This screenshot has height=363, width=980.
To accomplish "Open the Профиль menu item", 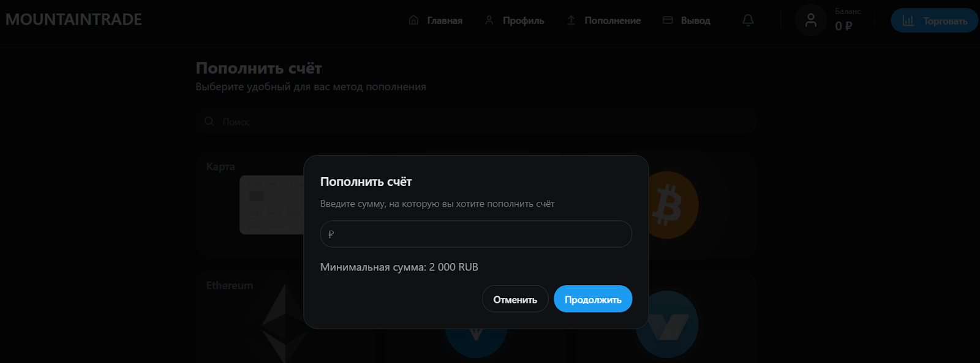I will point(514,20).
